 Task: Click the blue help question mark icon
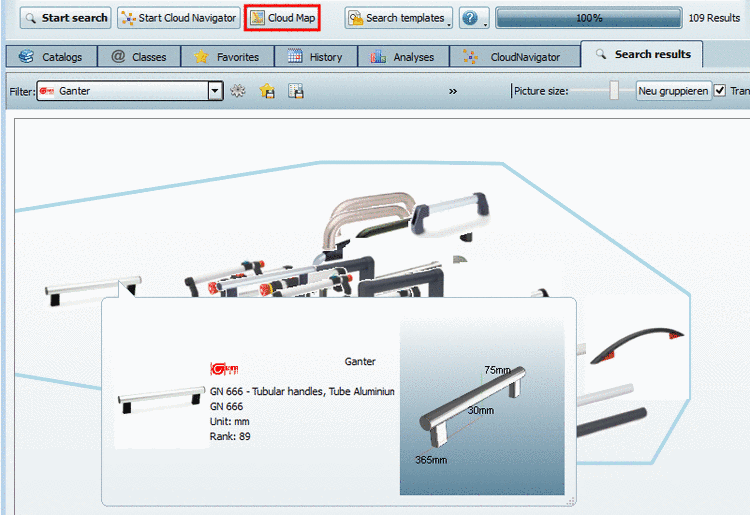pos(470,18)
